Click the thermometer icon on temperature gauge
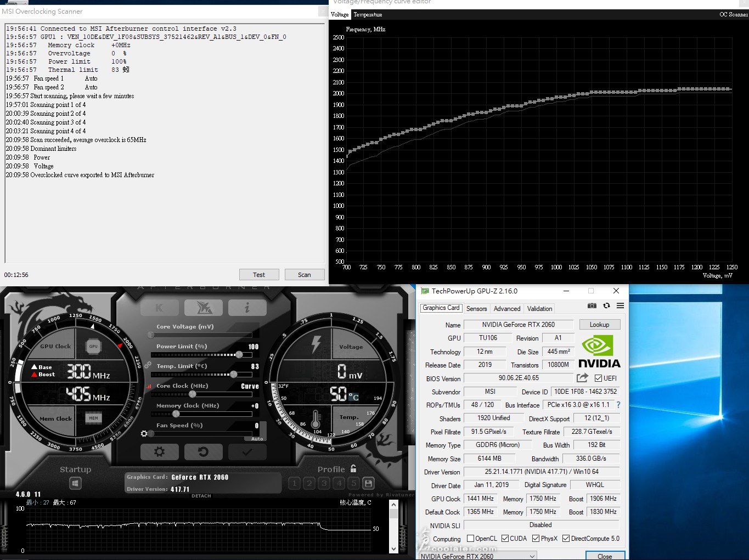Screen dimensions: 749x560 pos(316,420)
